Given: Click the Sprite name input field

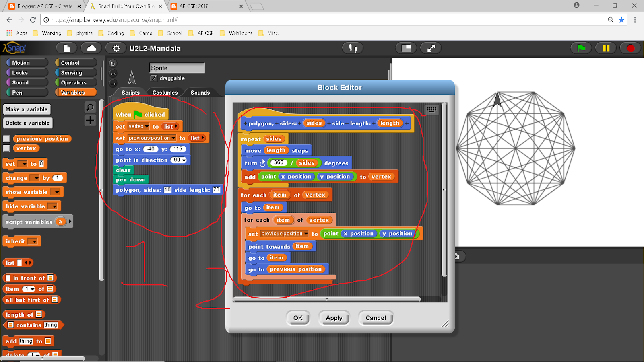Looking at the screenshot, I should [177, 68].
